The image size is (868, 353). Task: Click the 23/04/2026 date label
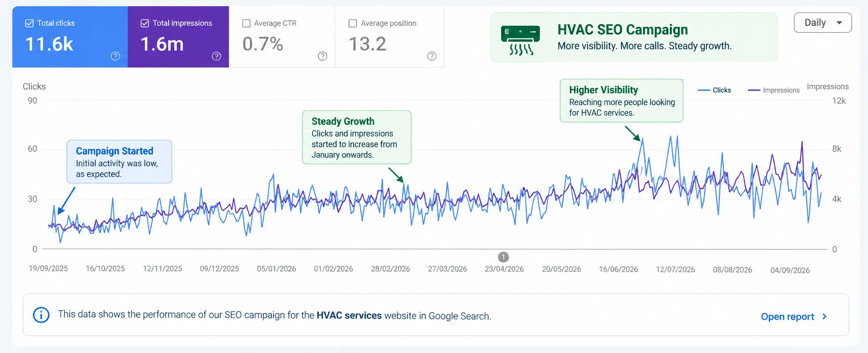pyautogui.click(x=504, y=269)
